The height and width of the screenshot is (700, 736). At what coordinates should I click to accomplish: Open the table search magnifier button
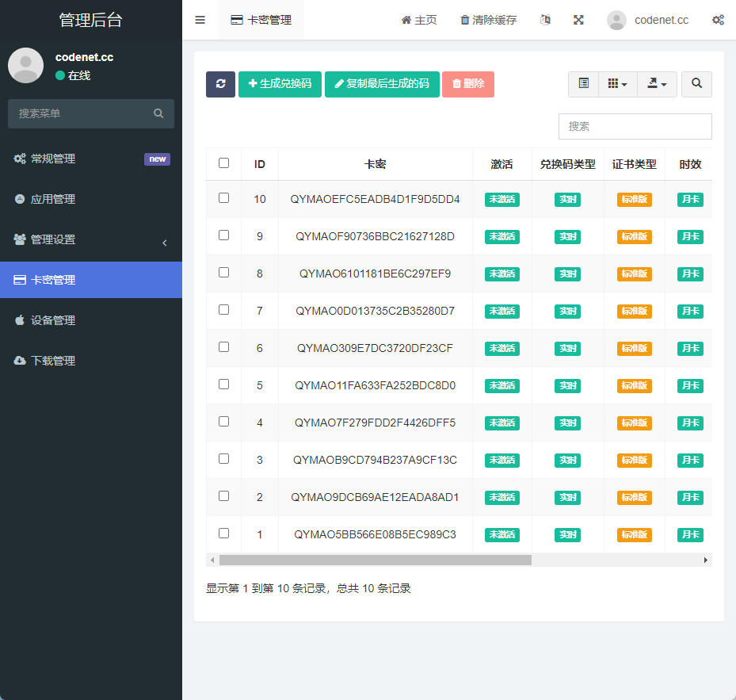(x=696, y=84)
